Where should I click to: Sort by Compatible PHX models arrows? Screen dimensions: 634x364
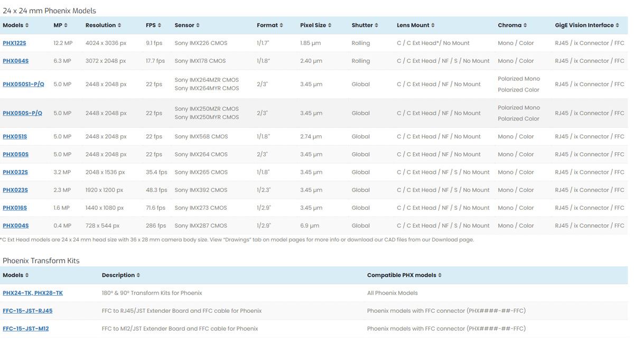click(440, 275)
